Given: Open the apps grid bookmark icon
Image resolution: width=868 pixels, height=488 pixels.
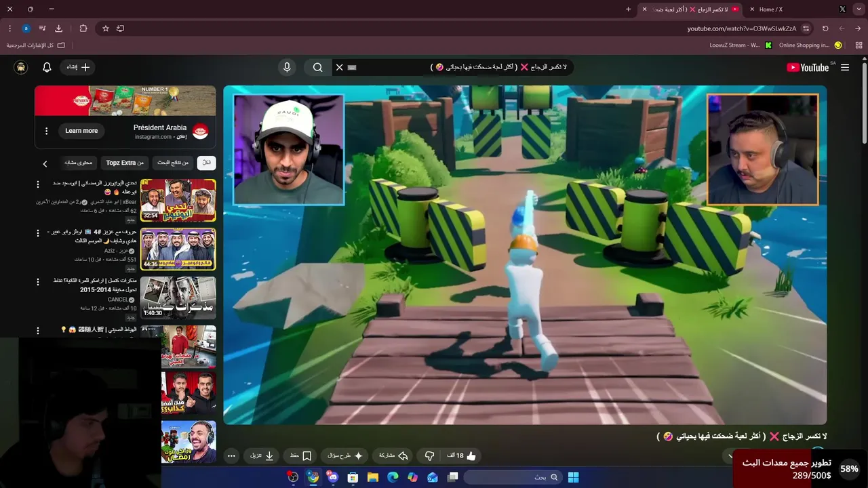Looking at the screenshot, I should [x=859, y=45].
